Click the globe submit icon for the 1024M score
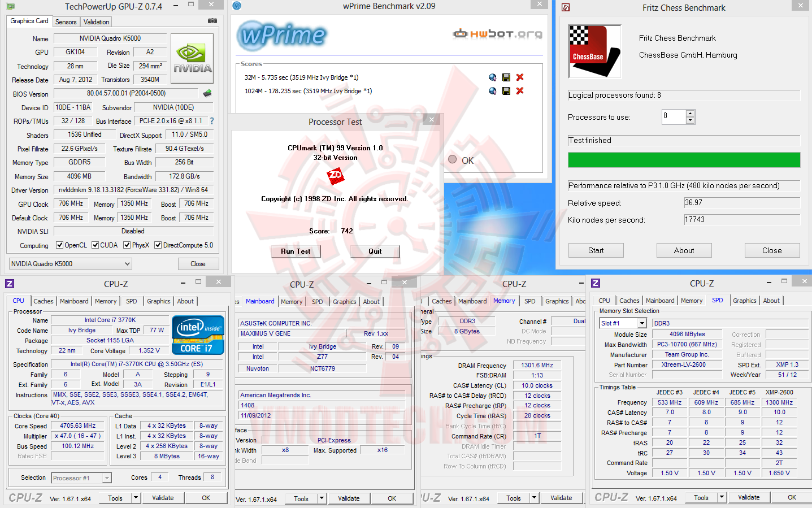 click(x=493, y=91)
